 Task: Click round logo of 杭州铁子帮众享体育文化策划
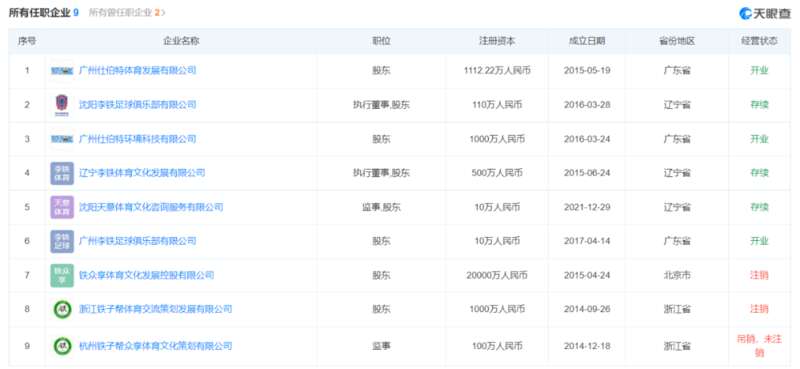coord(62,347)
